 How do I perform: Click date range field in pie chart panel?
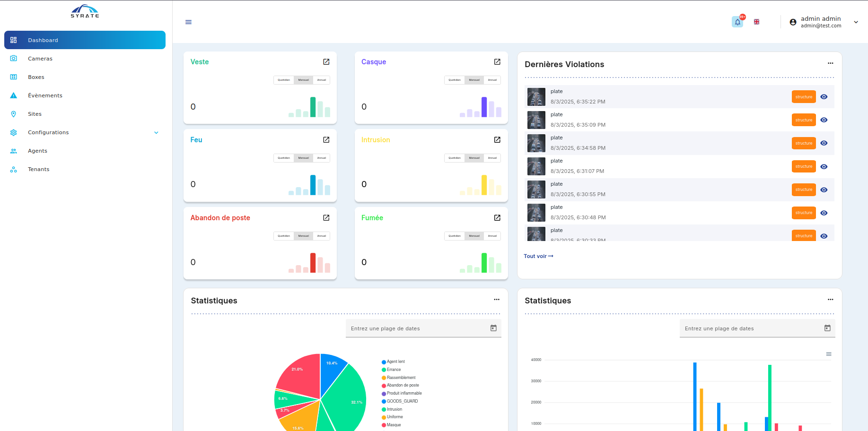click(x=423, y=328)
